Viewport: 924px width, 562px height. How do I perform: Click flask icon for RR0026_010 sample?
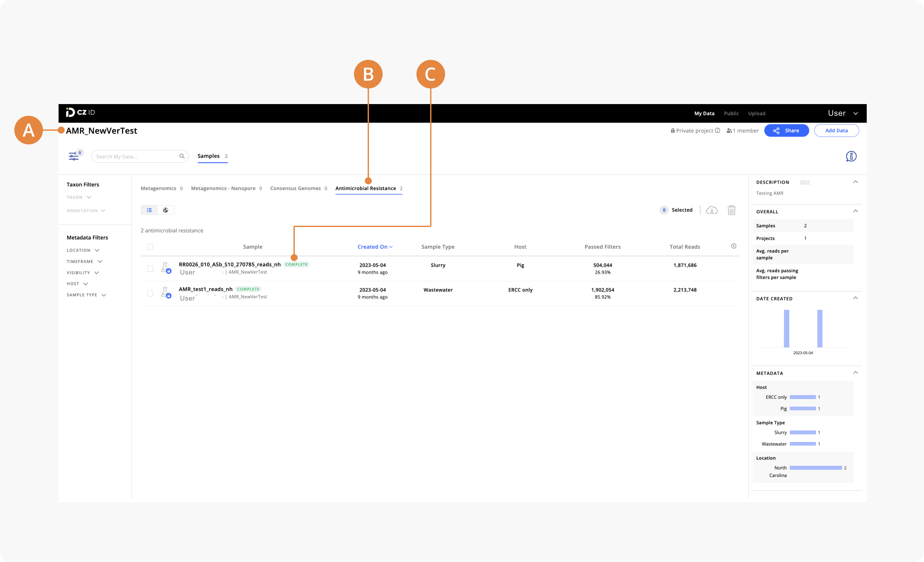point(166,268)
